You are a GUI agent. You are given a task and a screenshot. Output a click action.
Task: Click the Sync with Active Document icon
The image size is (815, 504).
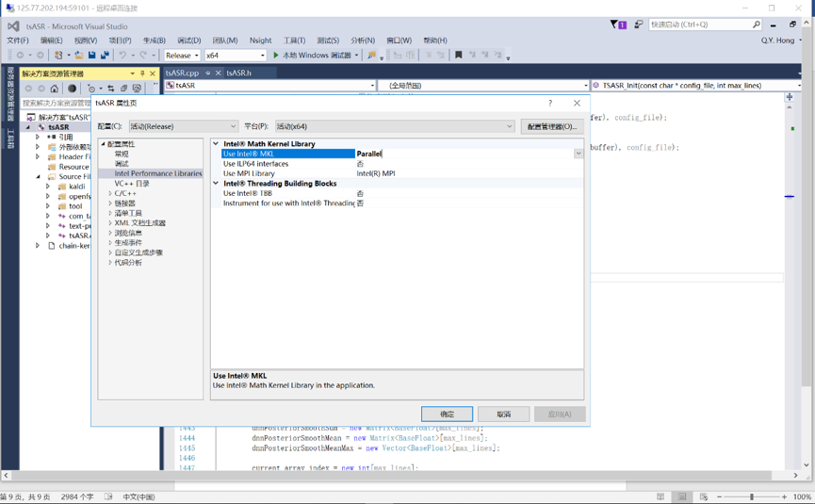pos(111,89)
